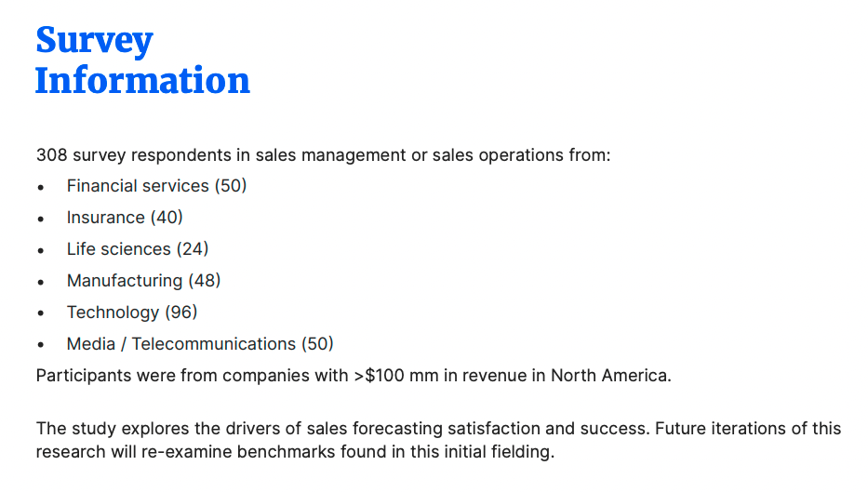Image resolution: width=868 pixels, height=492 pixels.
Task: Select the Technology (96) bullet item
Action: point(132,312)
